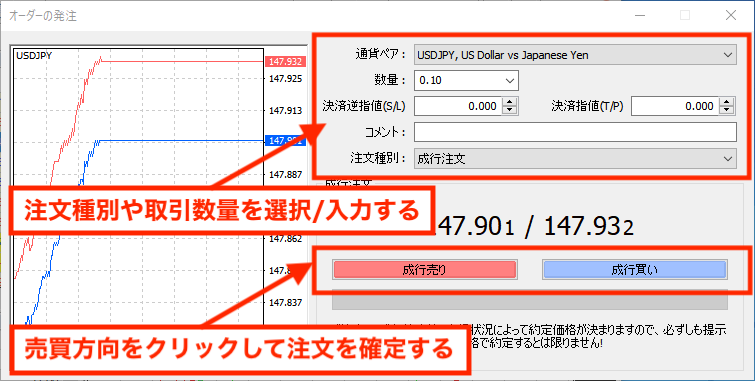Click inside the 決済逆指値(S/L) price field
755x381 pixels.
click(x=458, y=106)
